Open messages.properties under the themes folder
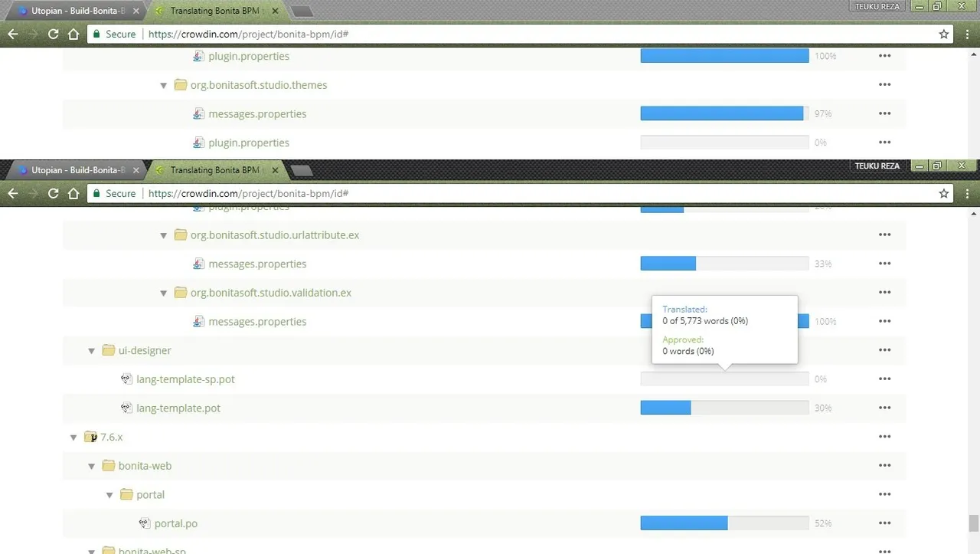980x554 pixels. [x=257, y=113]
